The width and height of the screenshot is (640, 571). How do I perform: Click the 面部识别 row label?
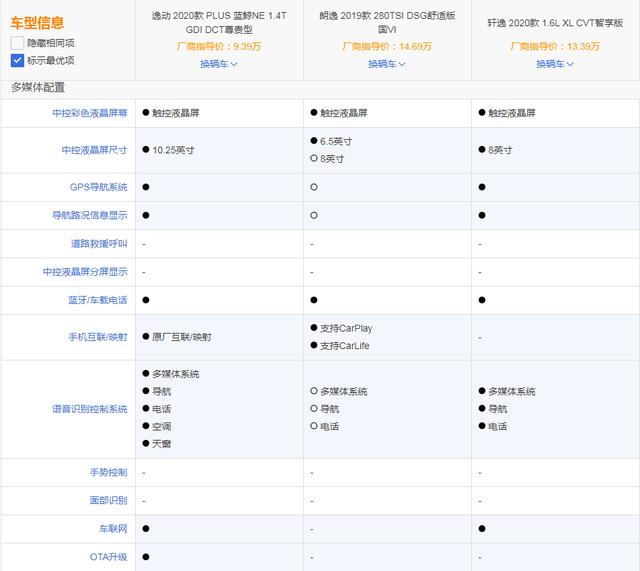point(109,500)
